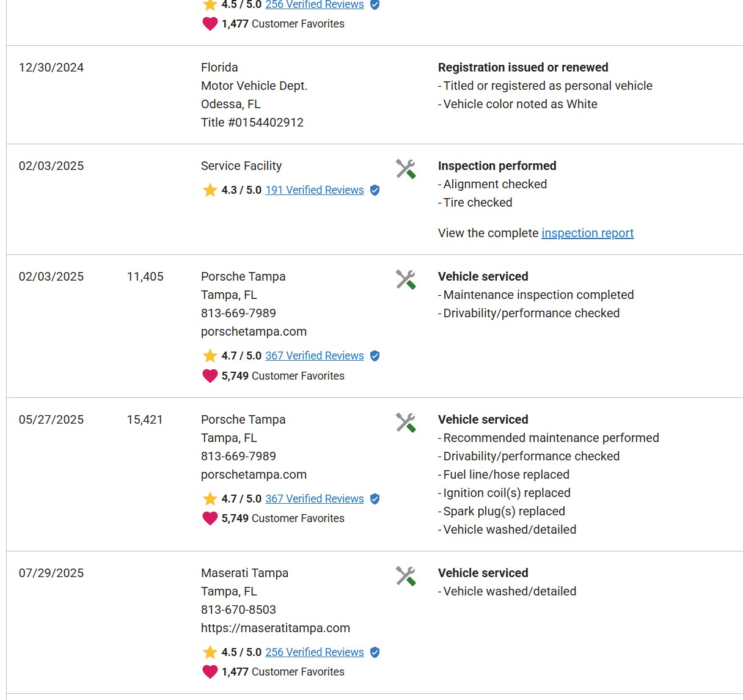Open the 191 Verified Reviews link

pyautogui.click(x=314, y=190)
